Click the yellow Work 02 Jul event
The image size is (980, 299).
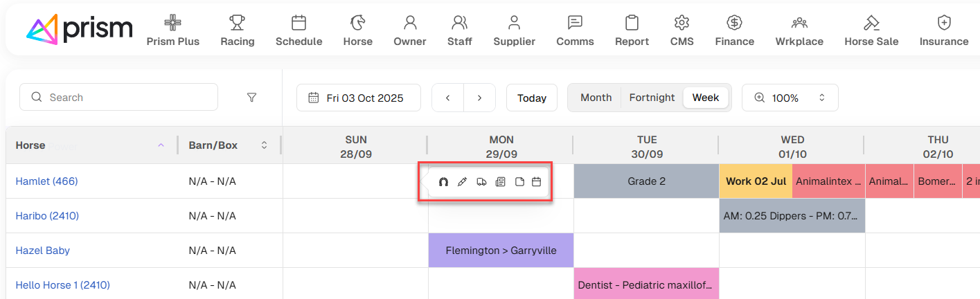pyautogui.click(x=756, y=181)
